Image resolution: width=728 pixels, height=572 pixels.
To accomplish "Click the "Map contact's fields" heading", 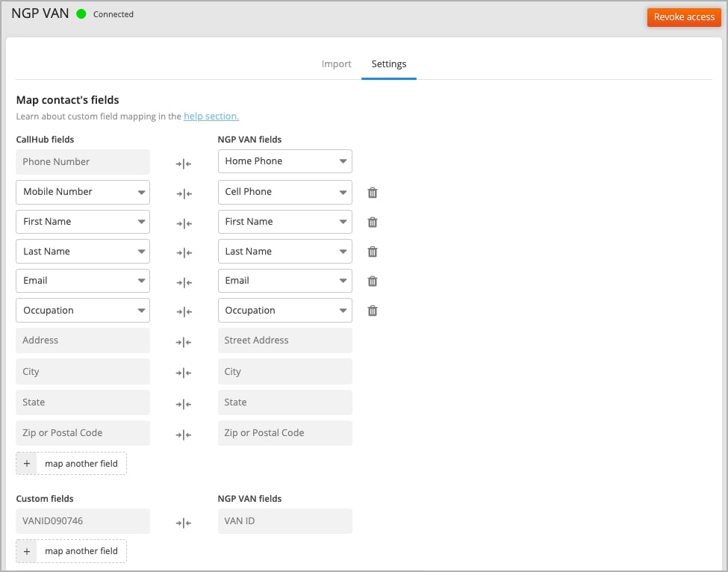I will [67, 100].
